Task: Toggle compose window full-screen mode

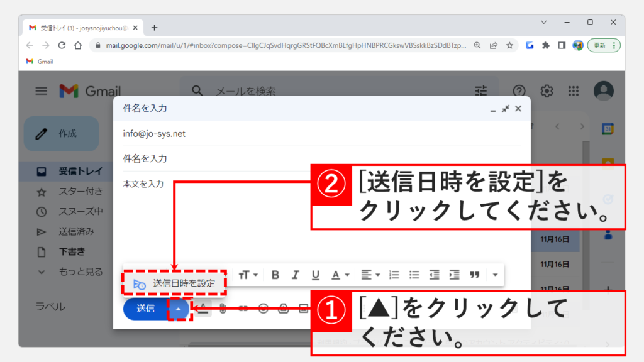Action: pos(505,109)
